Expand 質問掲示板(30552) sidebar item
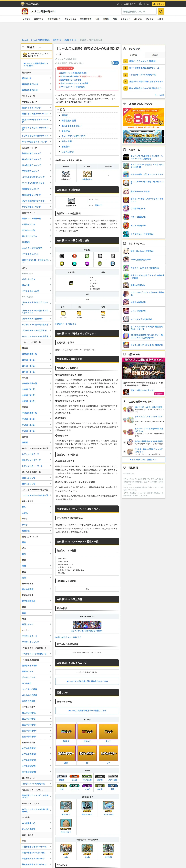The image size is (186, 868). tap(37, 90)
